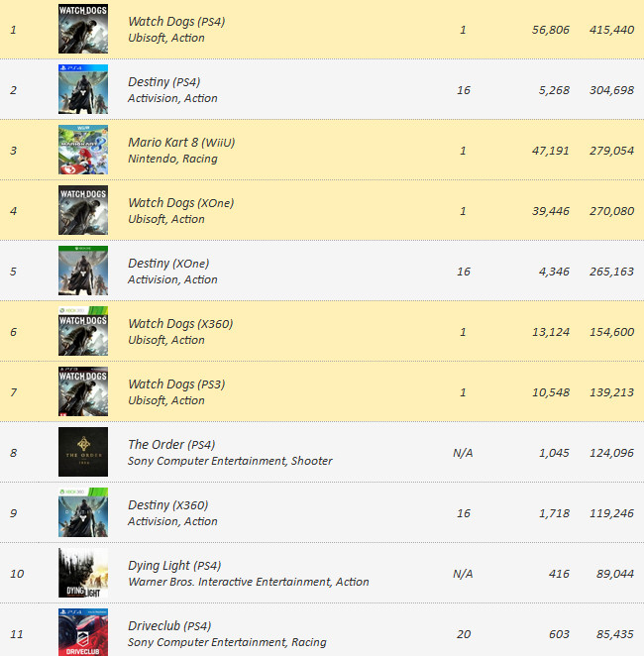The height and width of the screenshot is (656, 644).
Task: Select the Dying Light cover thumbnail
Action: coord(83,574)
